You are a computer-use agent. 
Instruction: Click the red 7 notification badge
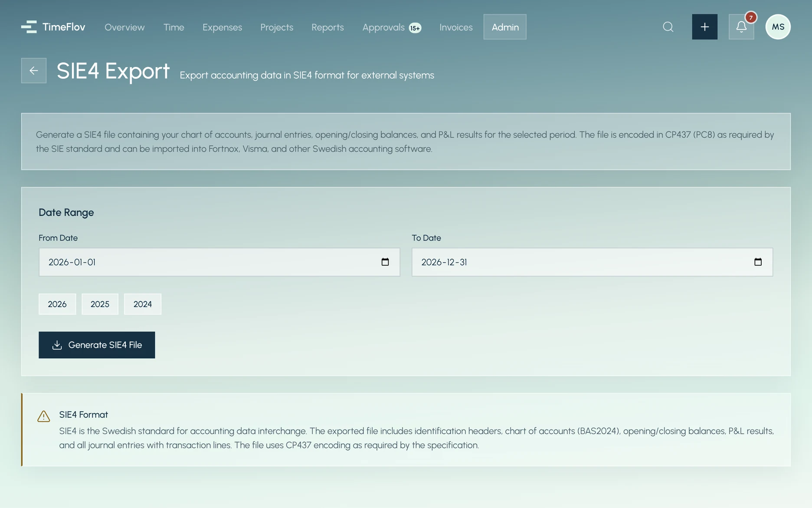pos(751,17)
